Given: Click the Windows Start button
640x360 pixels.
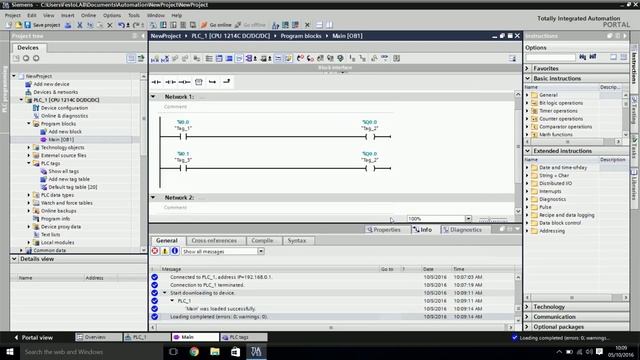Looking at the screenshot, I should coord(9,351).
